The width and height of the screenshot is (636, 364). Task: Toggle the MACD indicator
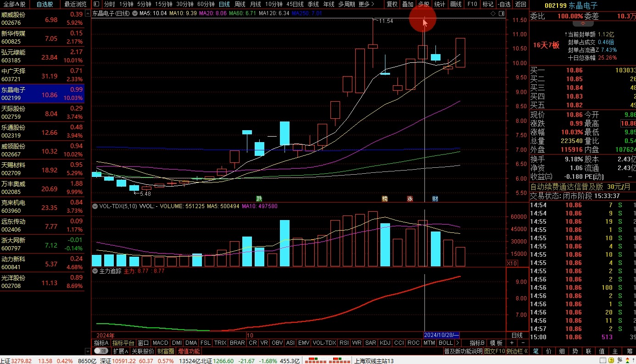(x=161, y=343)
